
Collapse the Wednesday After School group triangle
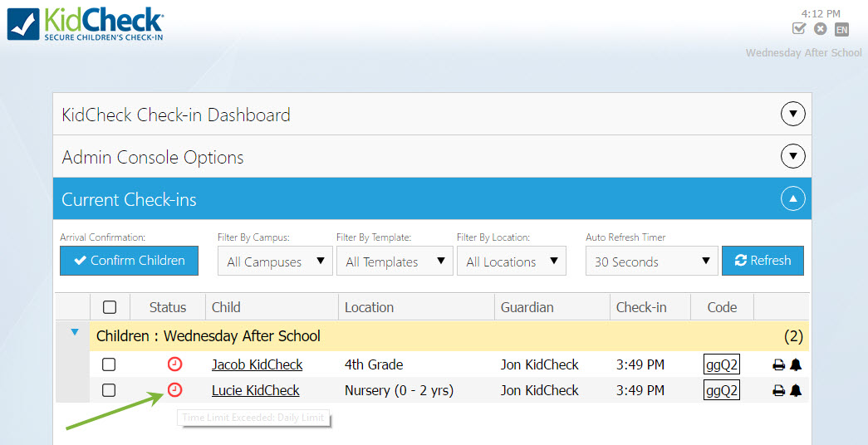point(75,333)
